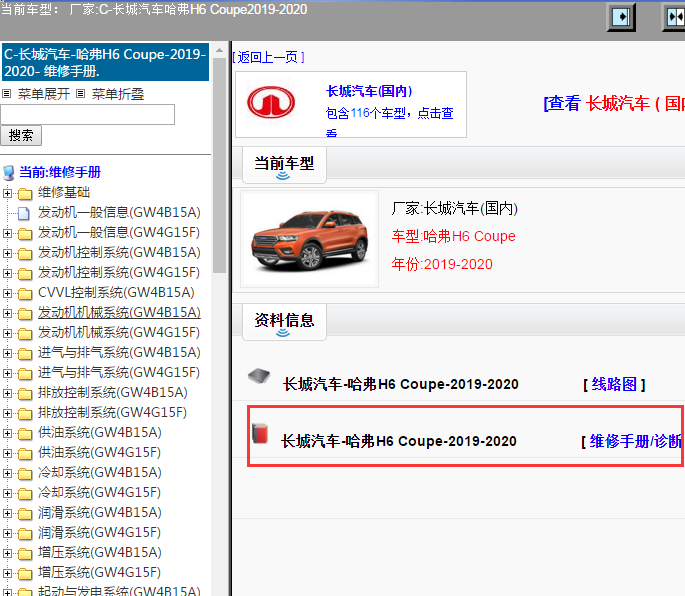
Task: Click the computer icon beside 当前:维修手册
Action: 9,172
